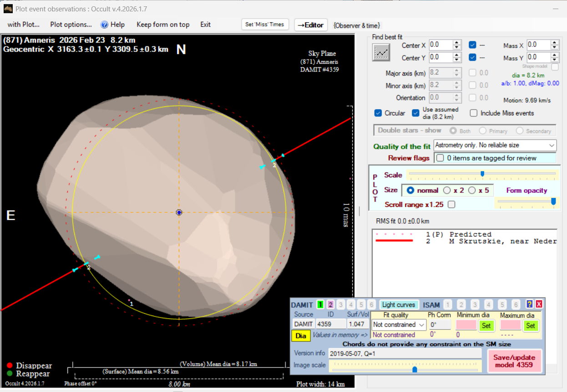Select the x 2 plot size radio button
This screenshot has height=392, width=567.
[447, 191]
